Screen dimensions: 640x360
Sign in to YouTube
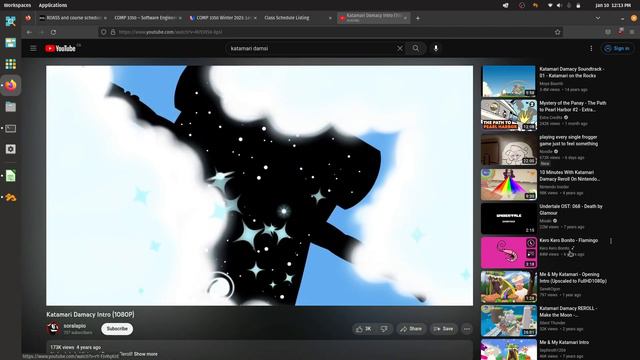617,49
